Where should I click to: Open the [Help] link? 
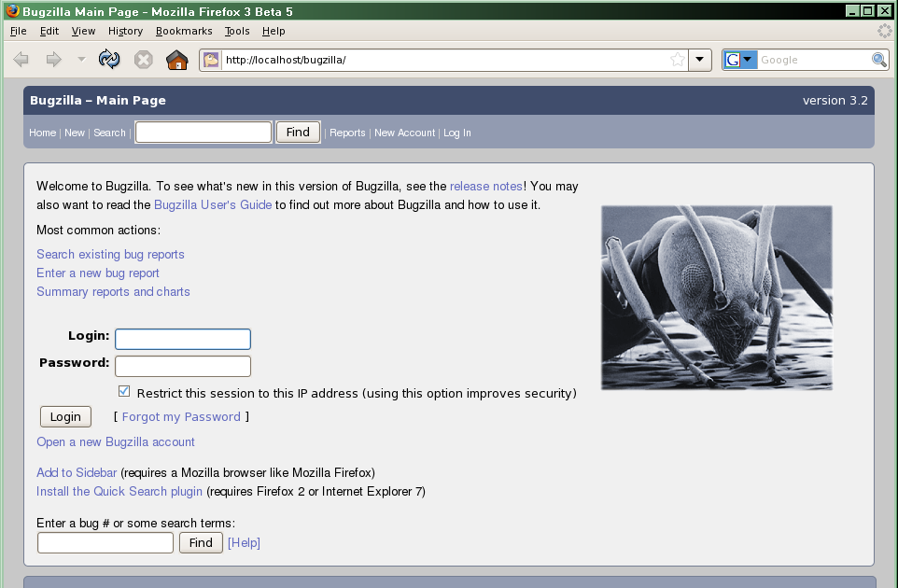pos(244,543)
